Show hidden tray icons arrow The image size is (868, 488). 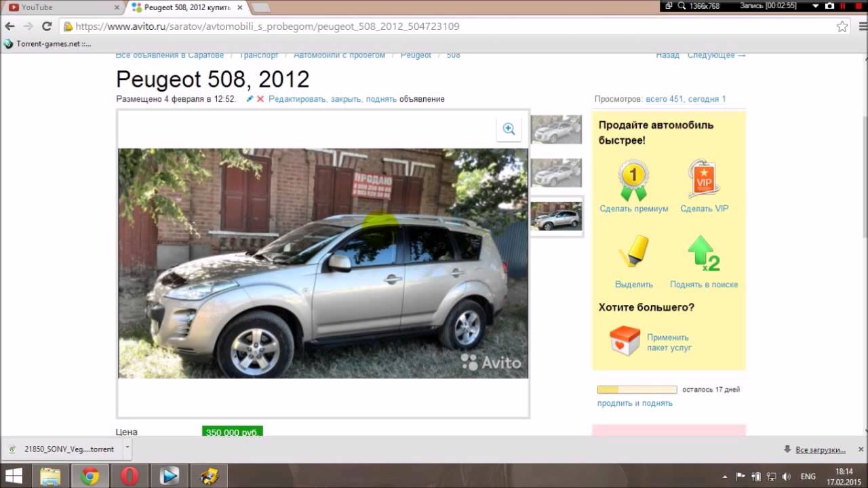coord(725,476)
